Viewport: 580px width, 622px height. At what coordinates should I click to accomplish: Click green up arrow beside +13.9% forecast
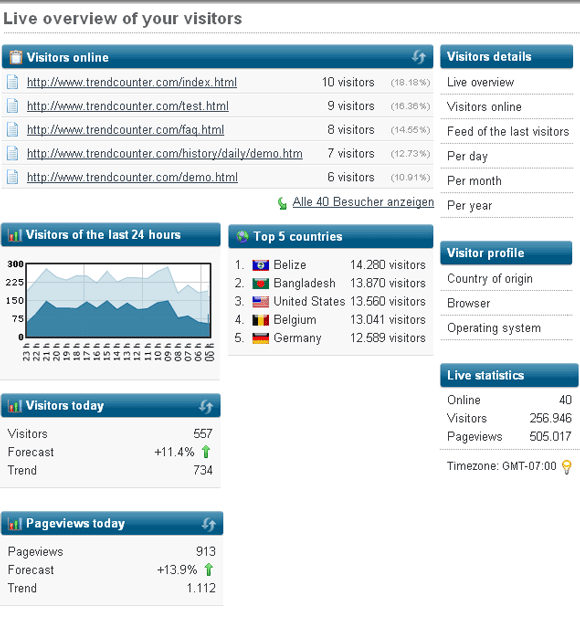[209, 569]
